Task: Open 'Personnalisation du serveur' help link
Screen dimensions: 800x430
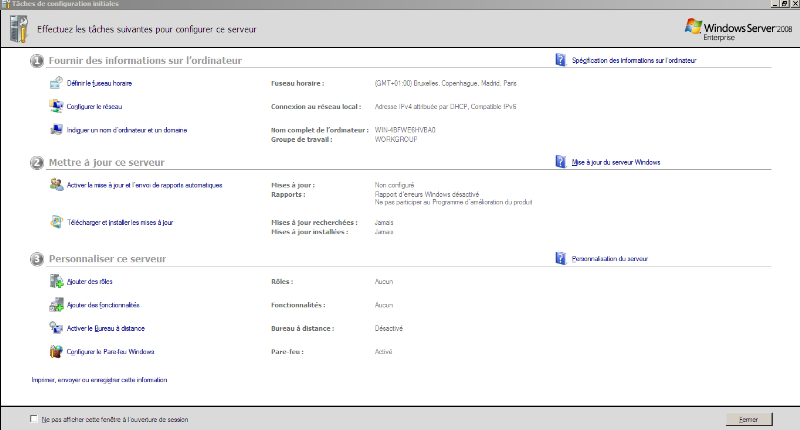Action: [x=610, y=258]
